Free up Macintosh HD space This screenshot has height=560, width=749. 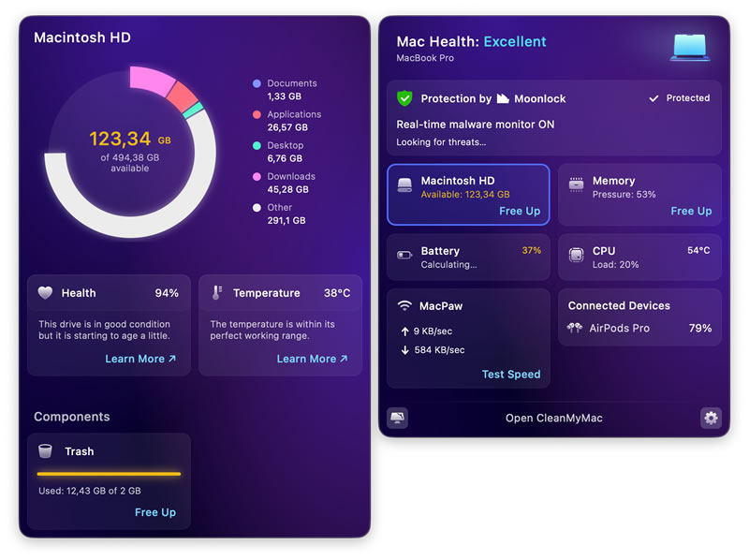pyautogui.click(x=520, y=212)
